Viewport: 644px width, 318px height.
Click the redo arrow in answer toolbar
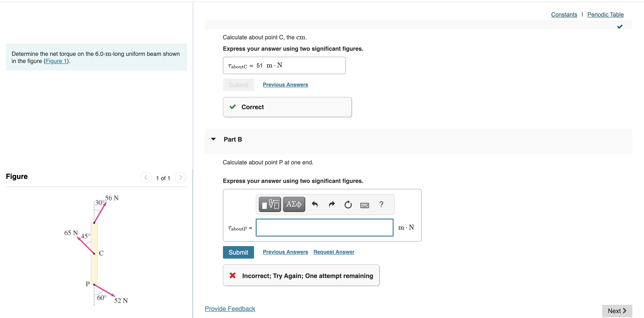pos(331,204)
